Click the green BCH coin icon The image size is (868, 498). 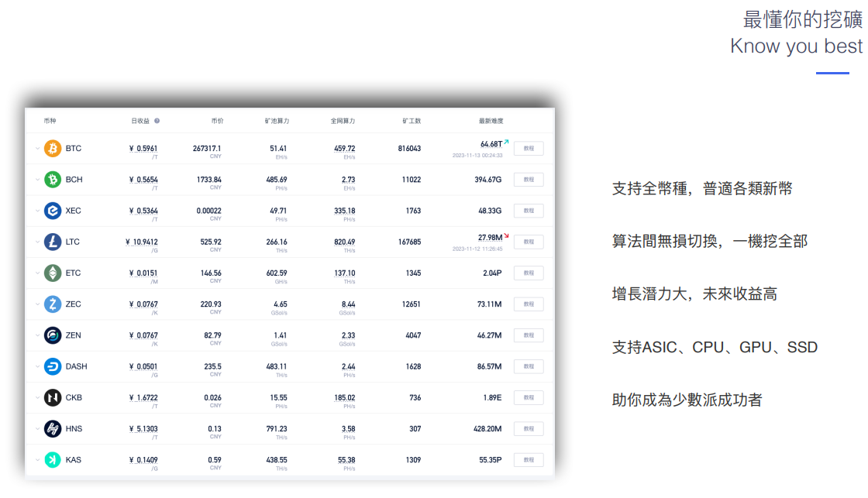[53, 180]
